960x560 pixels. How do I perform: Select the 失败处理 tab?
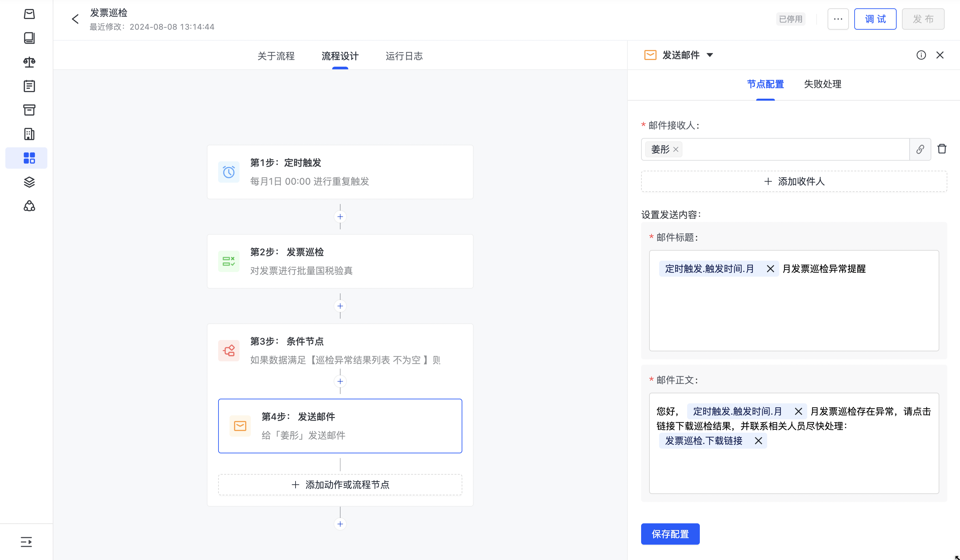click(822, 84)
